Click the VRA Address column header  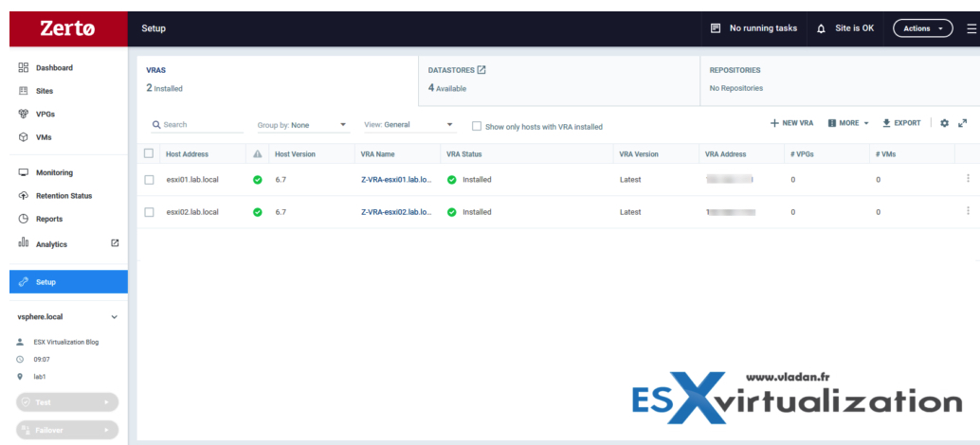pos(726,154)
